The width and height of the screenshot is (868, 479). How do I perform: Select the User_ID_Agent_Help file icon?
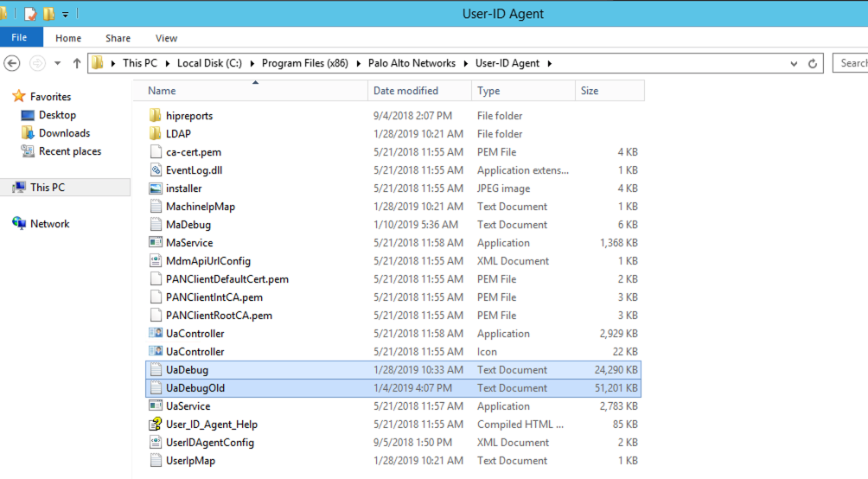coord(156,425)
